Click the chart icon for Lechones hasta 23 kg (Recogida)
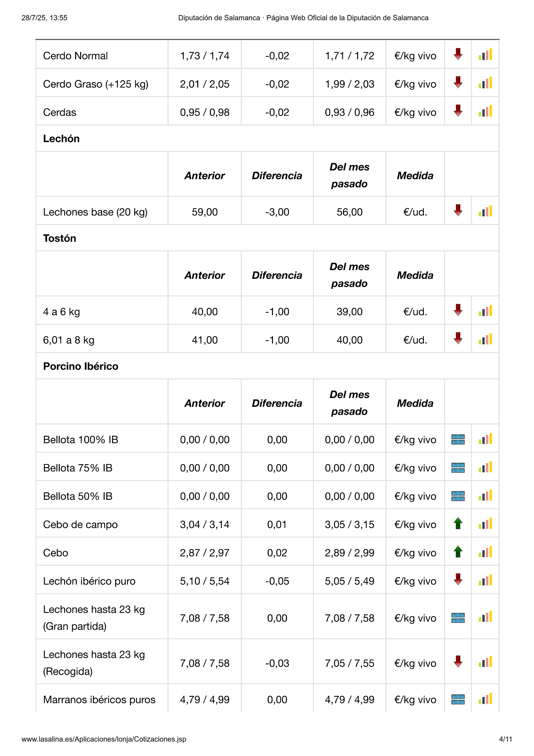Viewport: 534px width, 756px height. (x=485, y=662)
